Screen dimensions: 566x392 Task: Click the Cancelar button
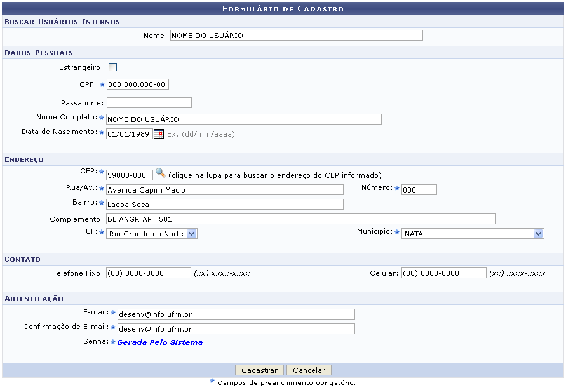coord(309,370)
